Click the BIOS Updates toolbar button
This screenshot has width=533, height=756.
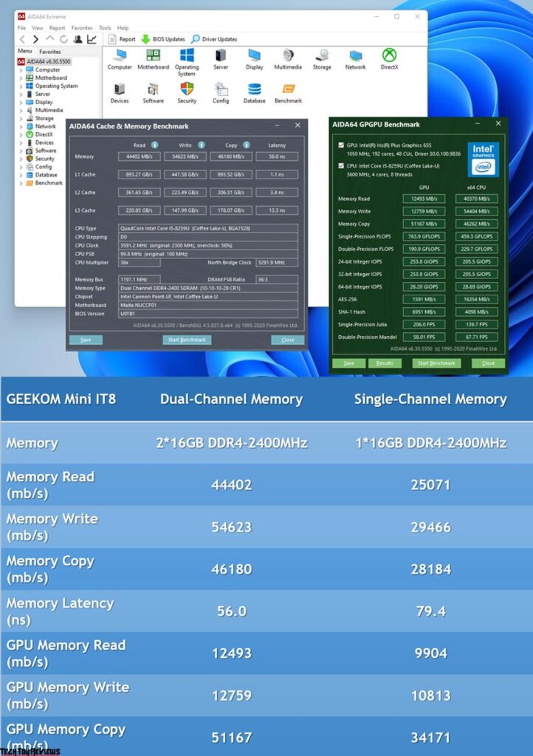(163, 39)
